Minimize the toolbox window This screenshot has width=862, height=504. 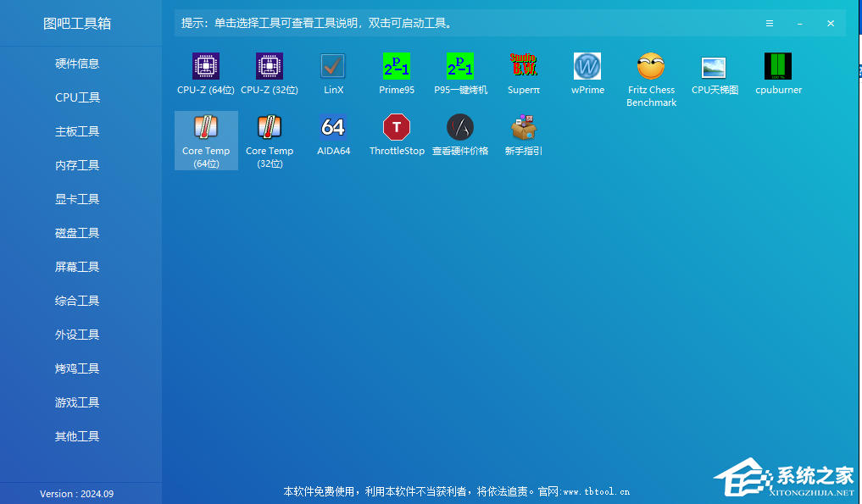800,24
